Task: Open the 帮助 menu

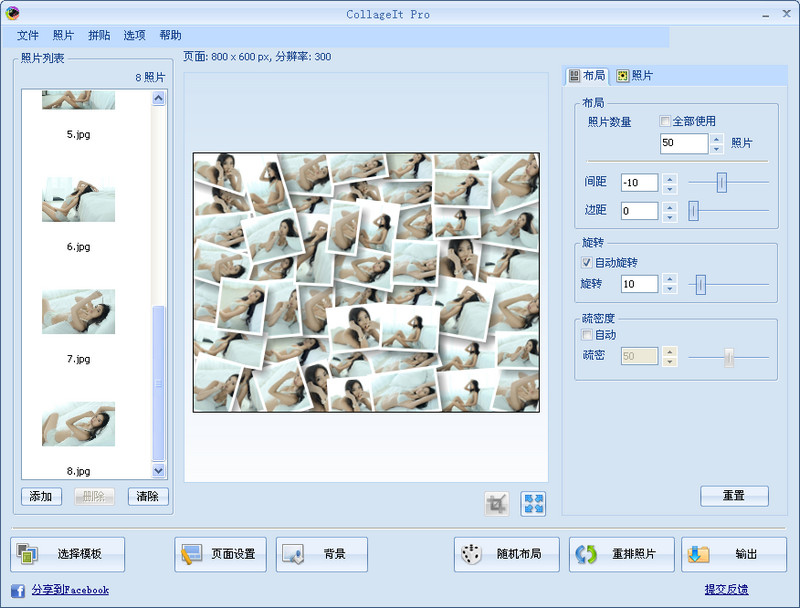Action: (x=170, y=35)
